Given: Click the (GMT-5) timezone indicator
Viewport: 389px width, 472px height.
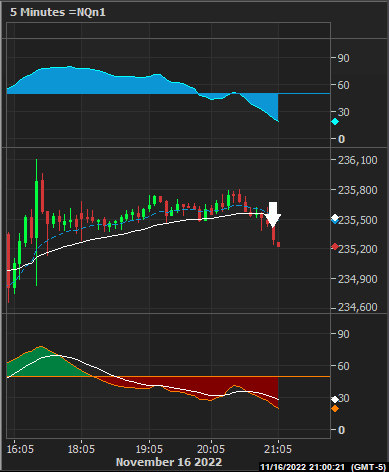Looking at the screenshot, I should point(368,467).
